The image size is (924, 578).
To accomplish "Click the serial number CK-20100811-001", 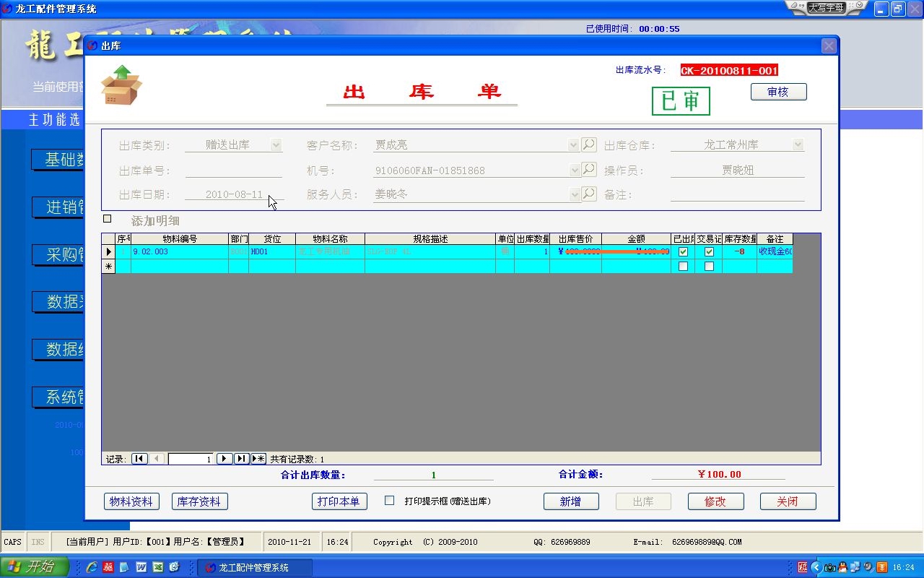I will 729,70.
